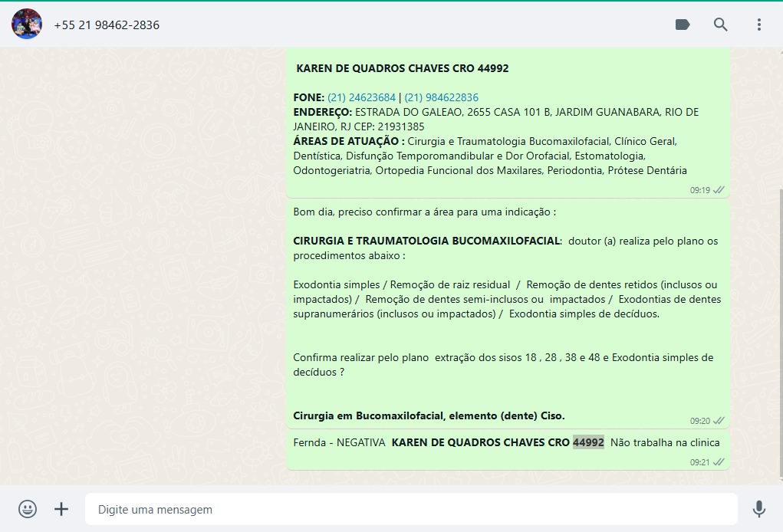Click the label tag icon in header
783x532 pixels.
point(682,25)
